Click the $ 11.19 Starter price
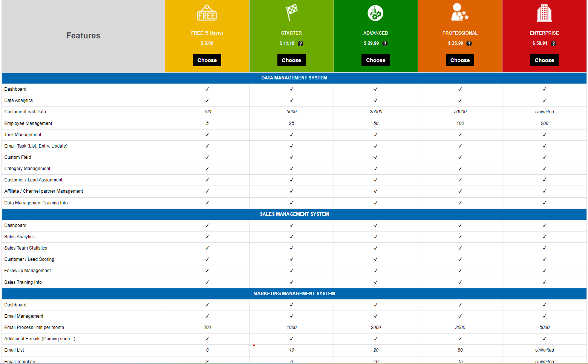 click(x=287, y=43)
